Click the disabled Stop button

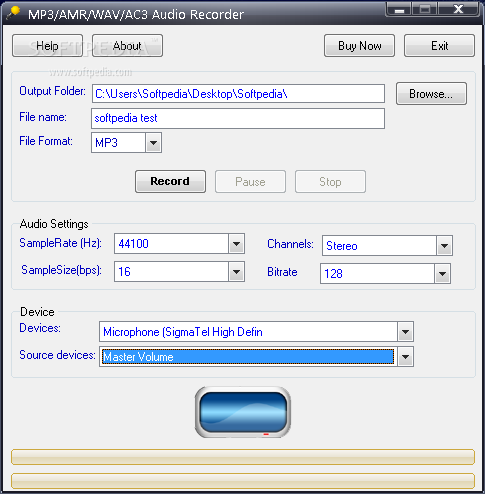[x=330, y=182]
